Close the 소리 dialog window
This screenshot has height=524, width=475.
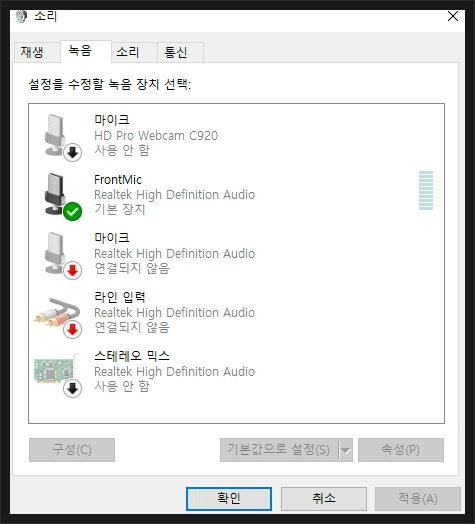pos(453,16)
